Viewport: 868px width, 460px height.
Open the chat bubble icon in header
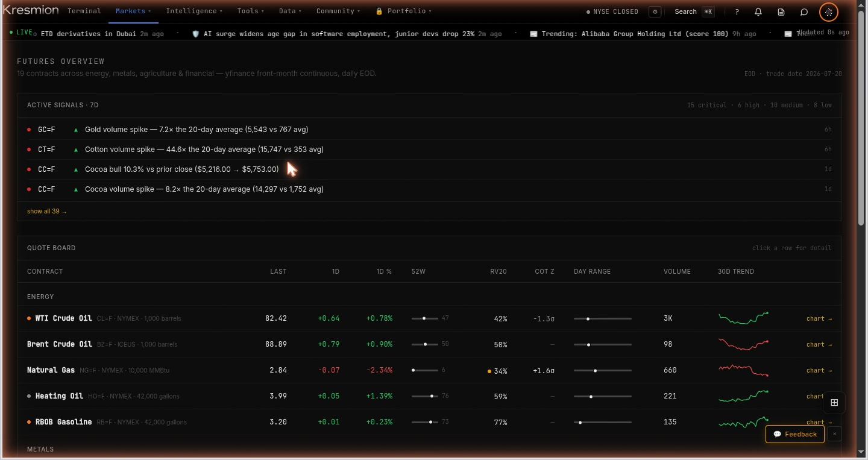click(804, 11)
